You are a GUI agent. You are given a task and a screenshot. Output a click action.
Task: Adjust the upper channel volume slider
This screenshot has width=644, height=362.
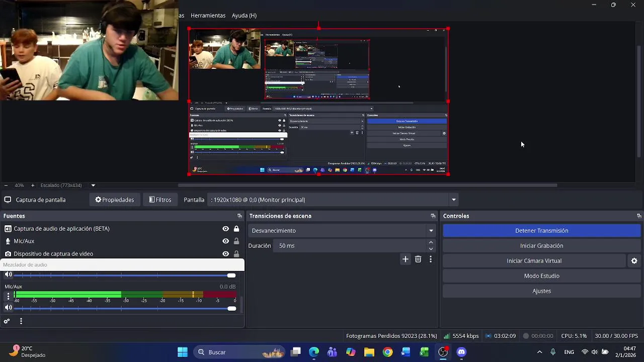(x=125, y=275)
